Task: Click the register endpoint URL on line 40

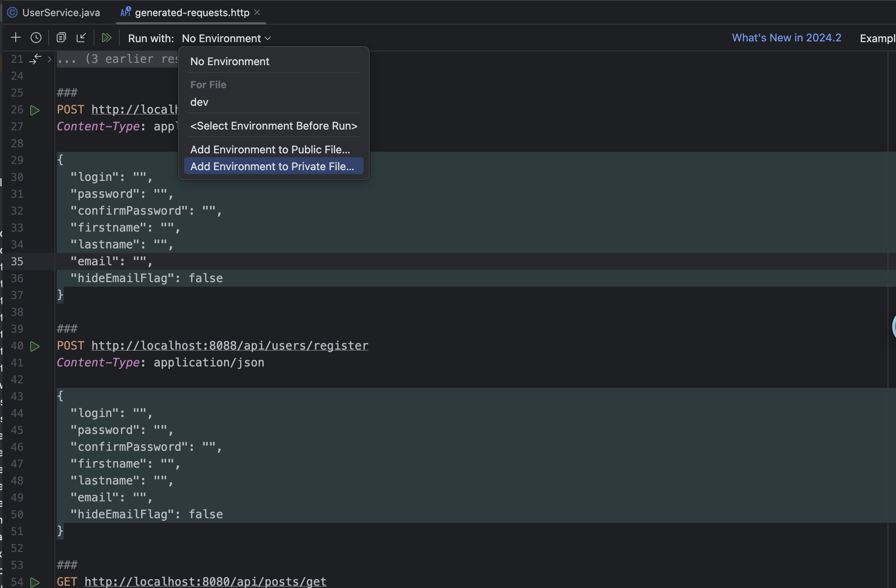Action: point(229,345)
